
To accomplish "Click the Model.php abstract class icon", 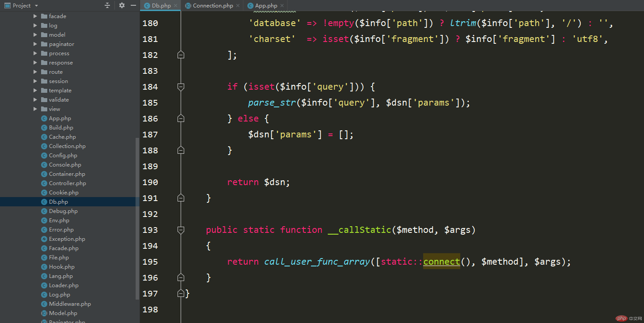I will [44, 313].
